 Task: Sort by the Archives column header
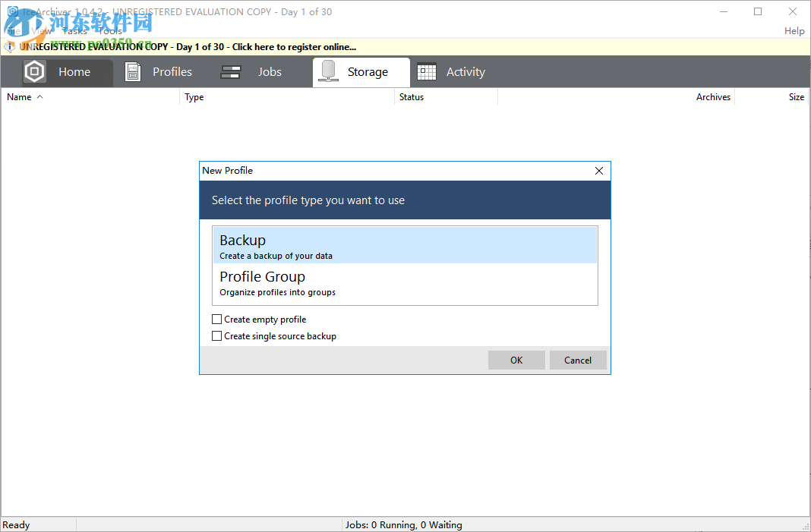616,97
